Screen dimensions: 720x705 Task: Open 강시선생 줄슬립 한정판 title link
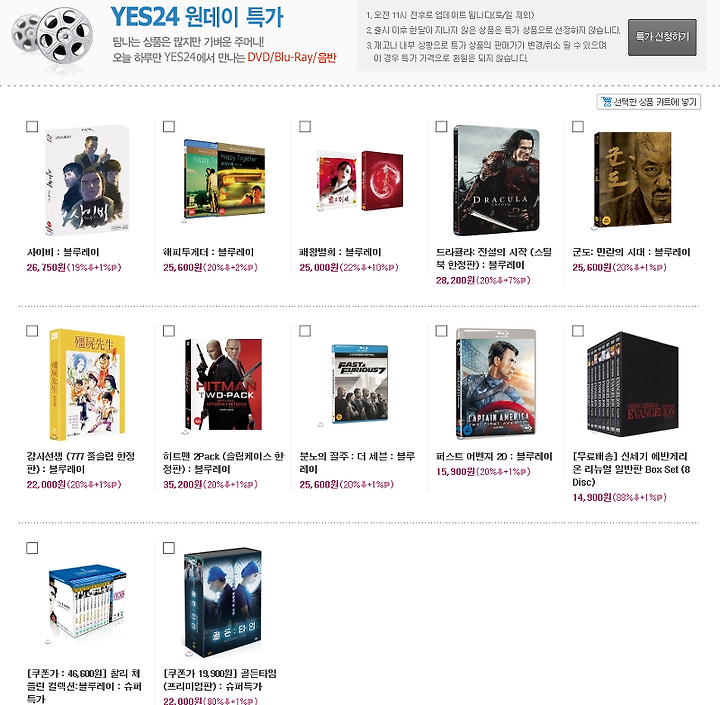(80, 462)
